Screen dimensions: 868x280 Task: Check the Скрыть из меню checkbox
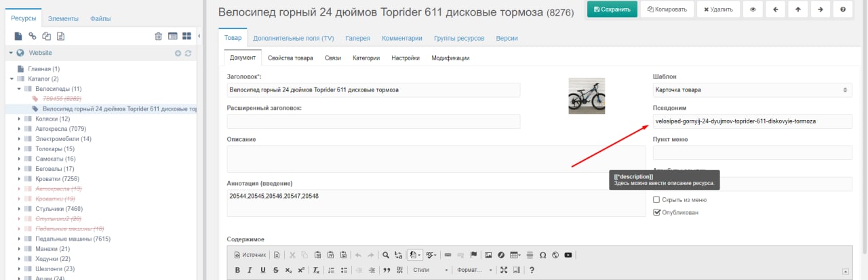pyautogui.click(x=656, y=200)
